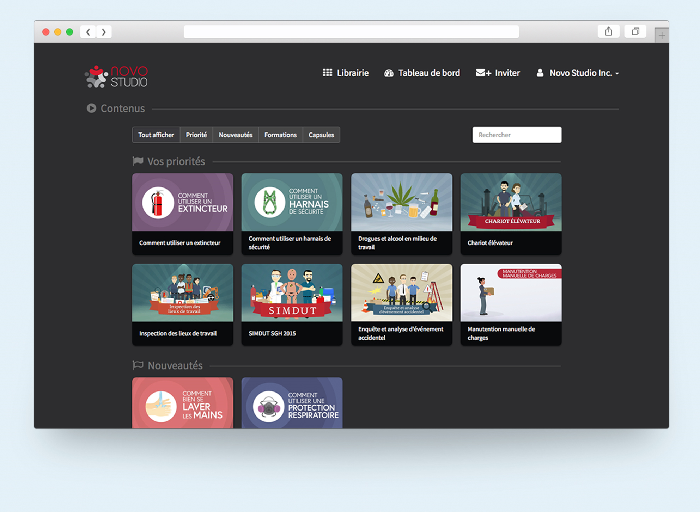
Task: Open the Harnais de sécurité thumbnail
Action: [x=292, y=202]
